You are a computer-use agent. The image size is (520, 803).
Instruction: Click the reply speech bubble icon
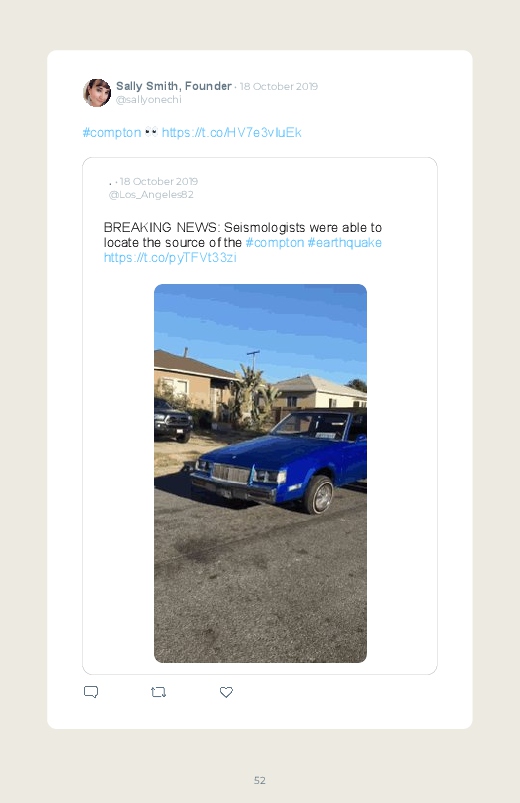pyautogui.click(x=91, y=692)
